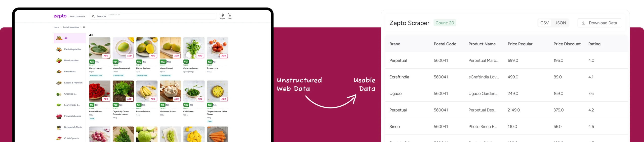Add Mango Leaves to cart
This screenshot has height=142, width=644.
pyautogui.click(x=106, y=56)
